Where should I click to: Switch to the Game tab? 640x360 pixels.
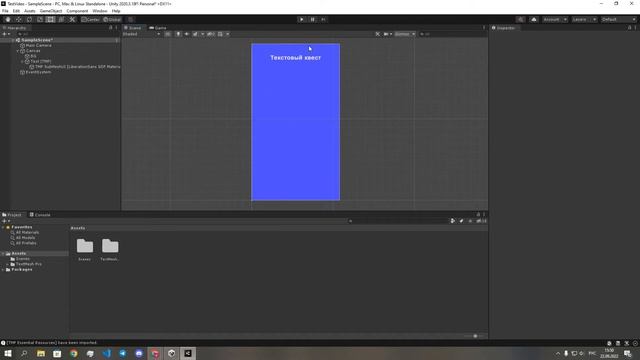click(x=158, y=28)
